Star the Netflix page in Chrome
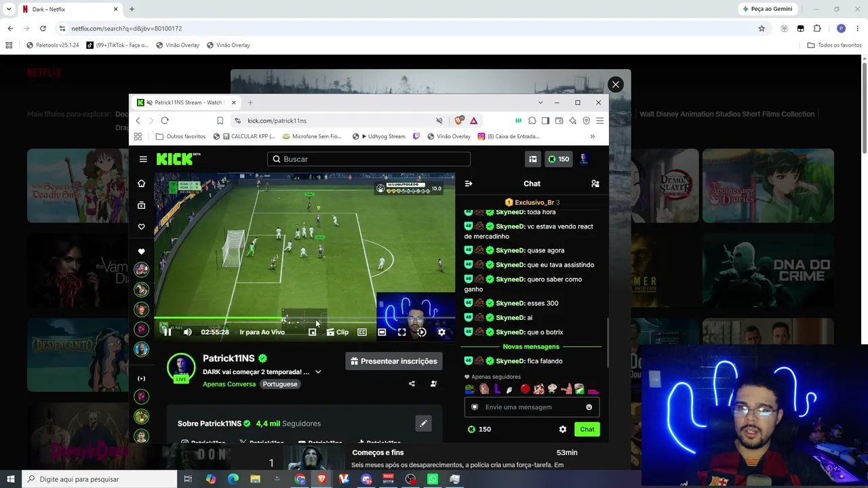Viewport: 868px width, 488px height. point(762,28)
